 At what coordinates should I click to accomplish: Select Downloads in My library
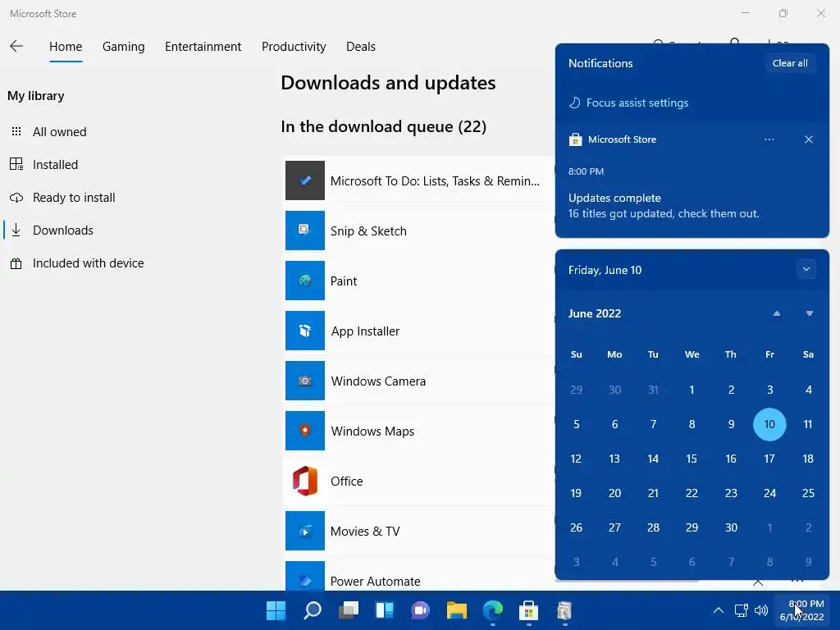[x=52, y=231]
